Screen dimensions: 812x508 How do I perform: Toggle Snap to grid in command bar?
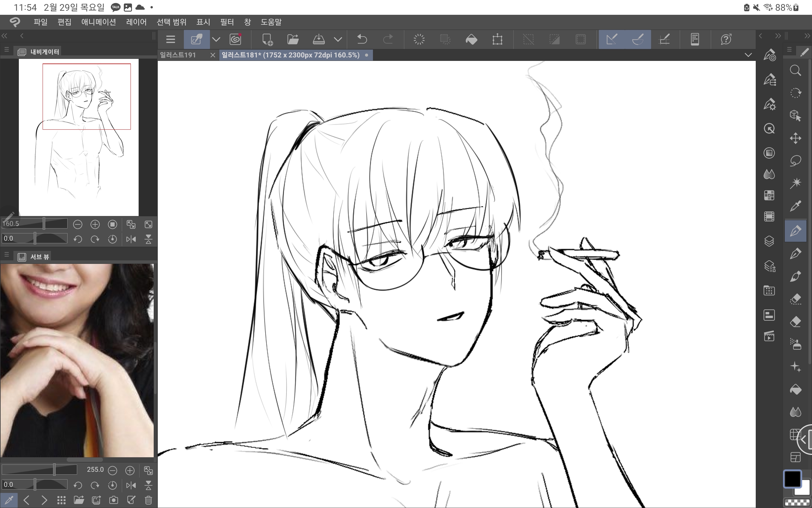click(x=664, y=39)
